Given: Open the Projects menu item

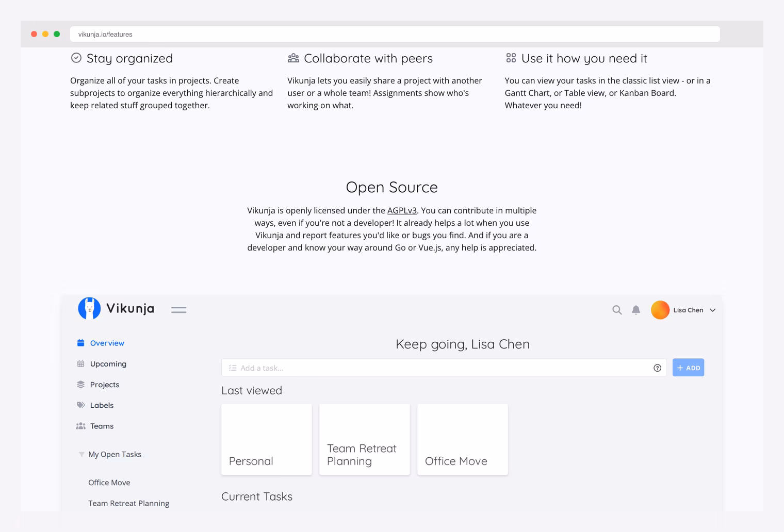Looking at the screenshot, I should click(x=105, y=385).
